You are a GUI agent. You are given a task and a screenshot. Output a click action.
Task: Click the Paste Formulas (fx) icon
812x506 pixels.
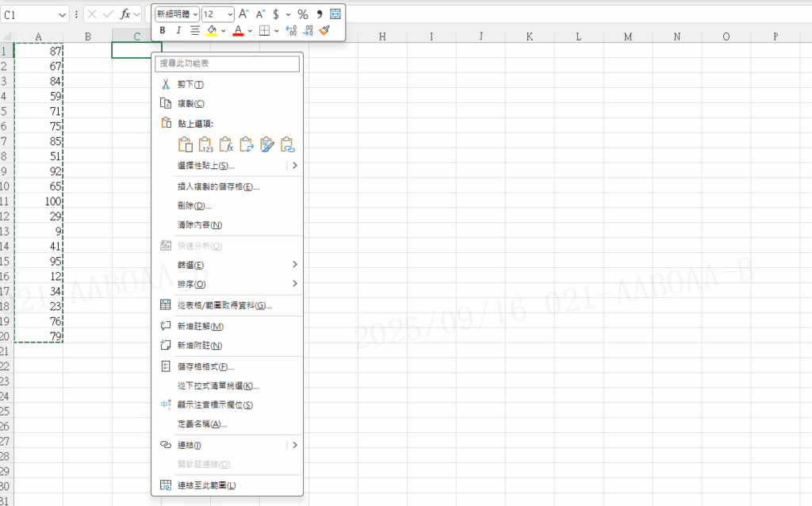click(x=226, y=144)
